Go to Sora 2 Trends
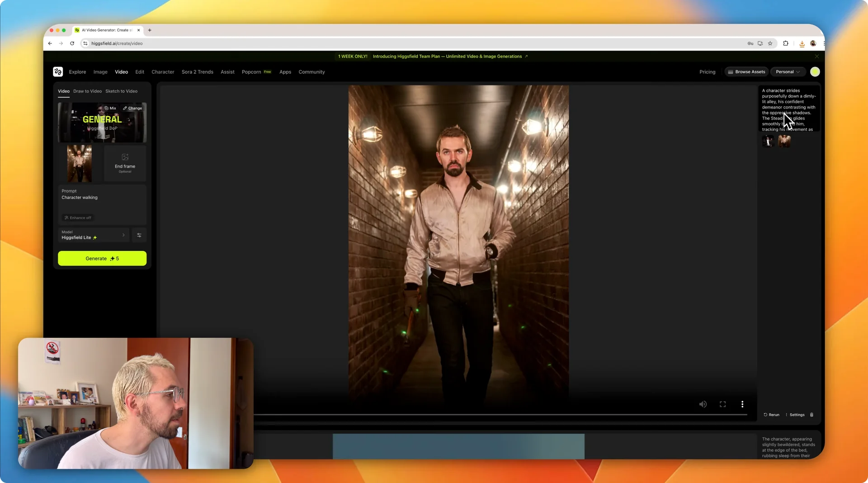Image resolution: width=868 pixels, height=483 pixels. pyautogui.click(x=197, y=72)
